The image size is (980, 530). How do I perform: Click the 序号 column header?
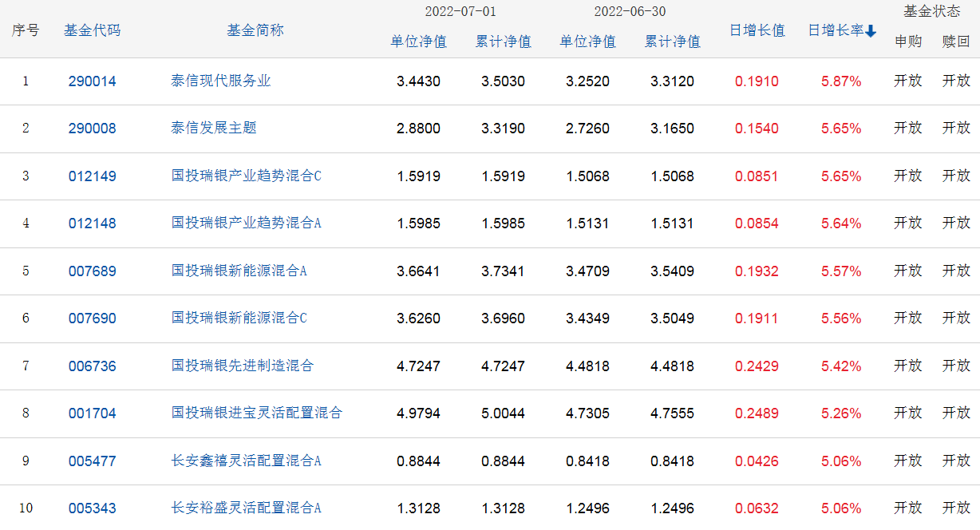26,30
